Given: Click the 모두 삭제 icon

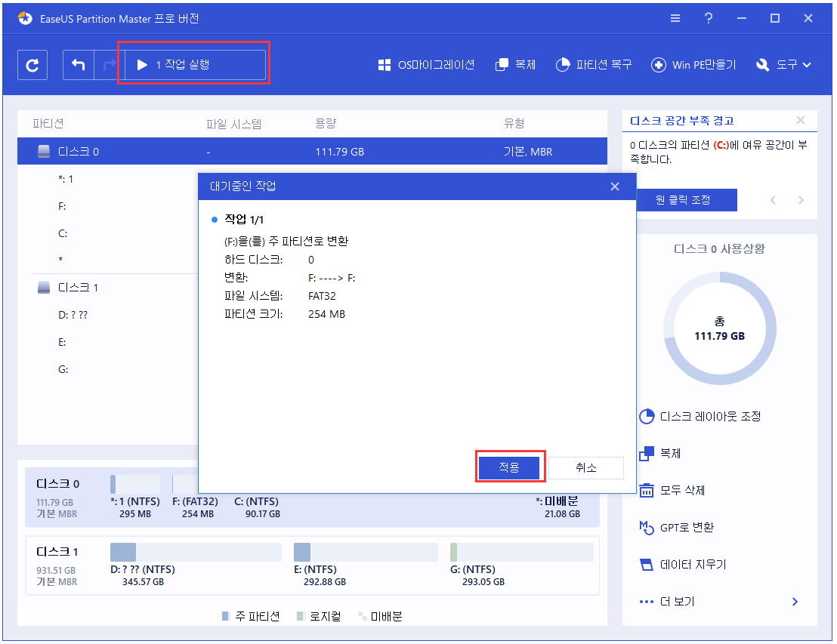Looking at the screenshot, I should [679, 490].
